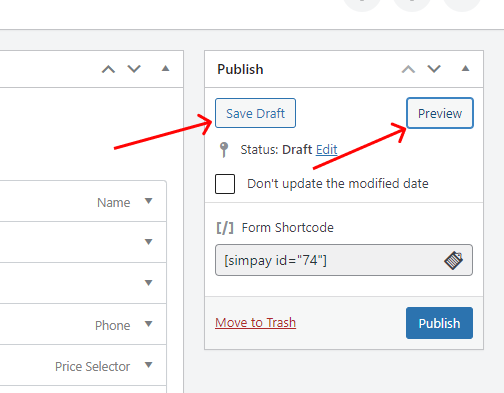
Task: Move the form to Trash
Action: click(255, 322)
